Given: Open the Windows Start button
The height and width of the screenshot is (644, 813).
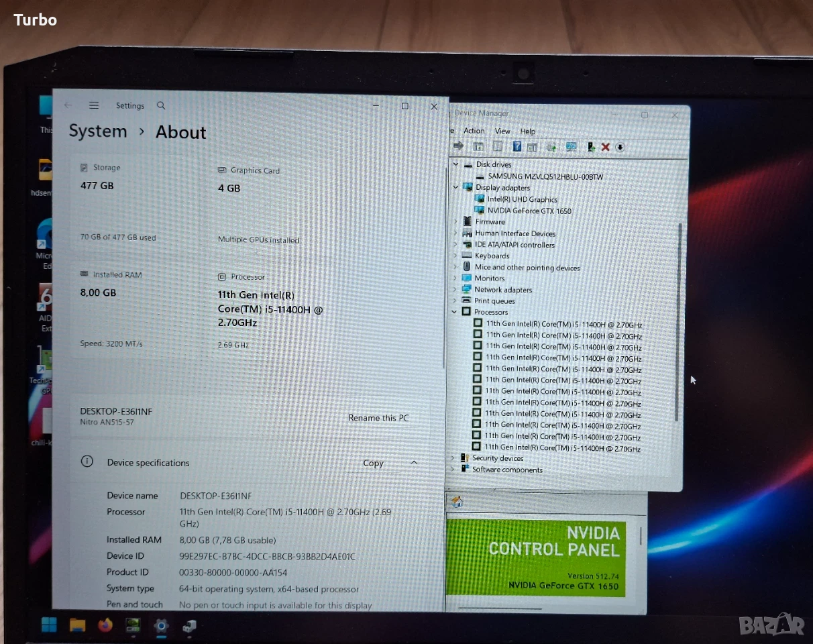Looking at the screenshot, I should click(49, 625).
